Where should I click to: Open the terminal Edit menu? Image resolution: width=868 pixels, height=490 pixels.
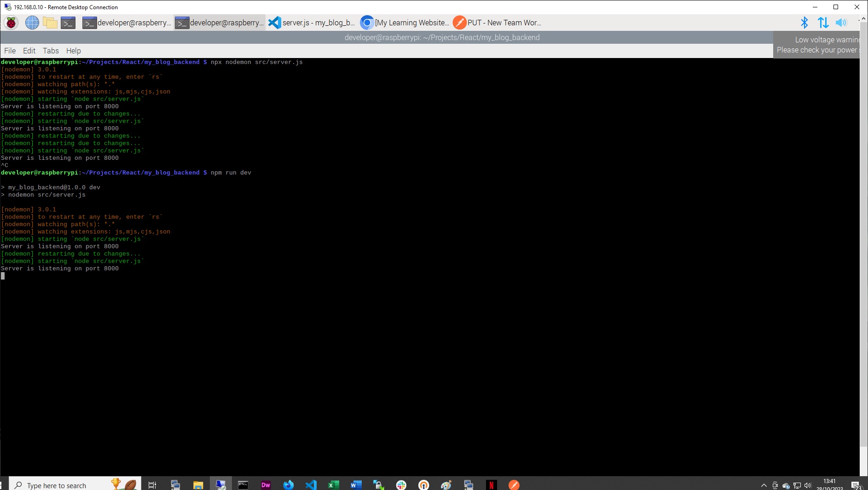[29, 51]
